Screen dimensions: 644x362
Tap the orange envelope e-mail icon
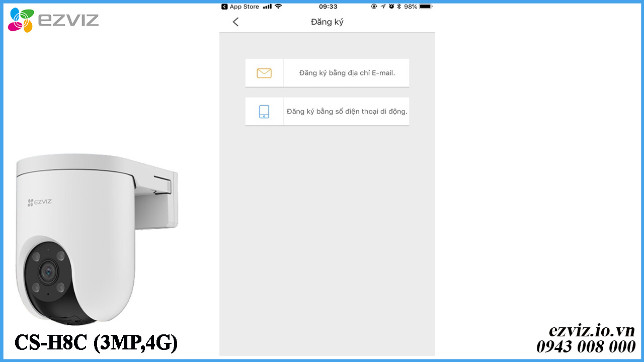click(x=264, y=73)
